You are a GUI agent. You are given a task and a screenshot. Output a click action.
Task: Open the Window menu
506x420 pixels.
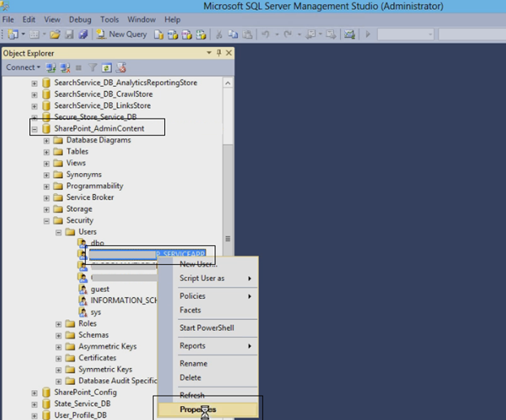point(141,19)
